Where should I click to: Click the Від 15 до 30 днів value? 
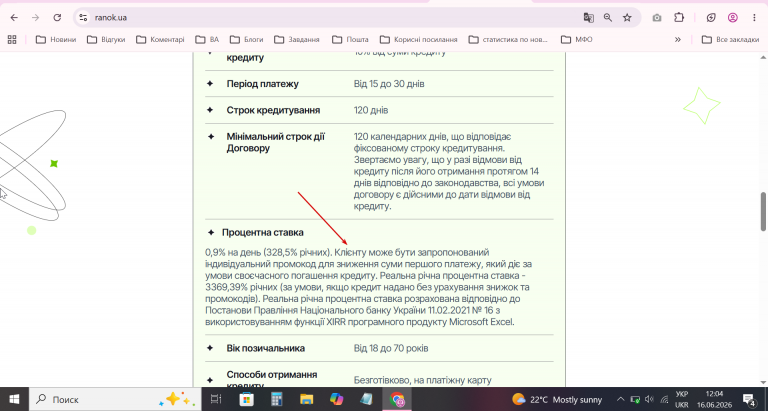389,84
